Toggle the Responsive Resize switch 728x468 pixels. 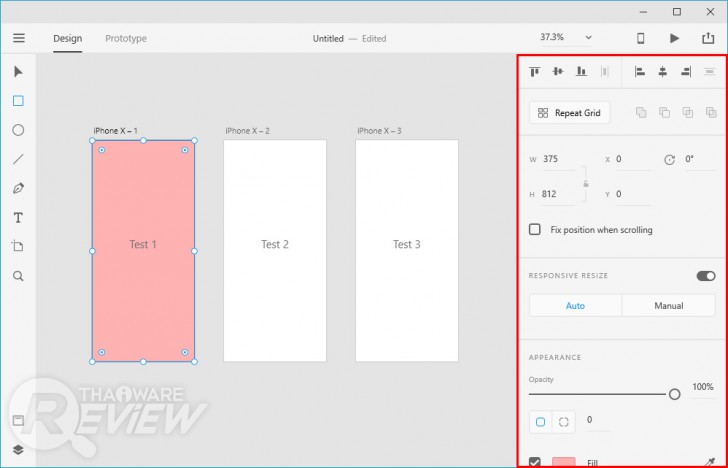tap(706, 276)
